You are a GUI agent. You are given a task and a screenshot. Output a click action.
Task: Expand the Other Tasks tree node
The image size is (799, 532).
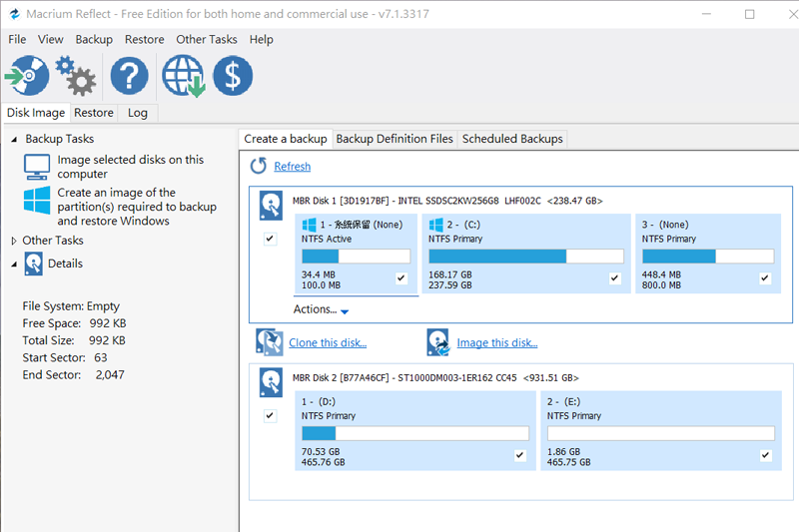pyautogui.click(x=14, y=241)
